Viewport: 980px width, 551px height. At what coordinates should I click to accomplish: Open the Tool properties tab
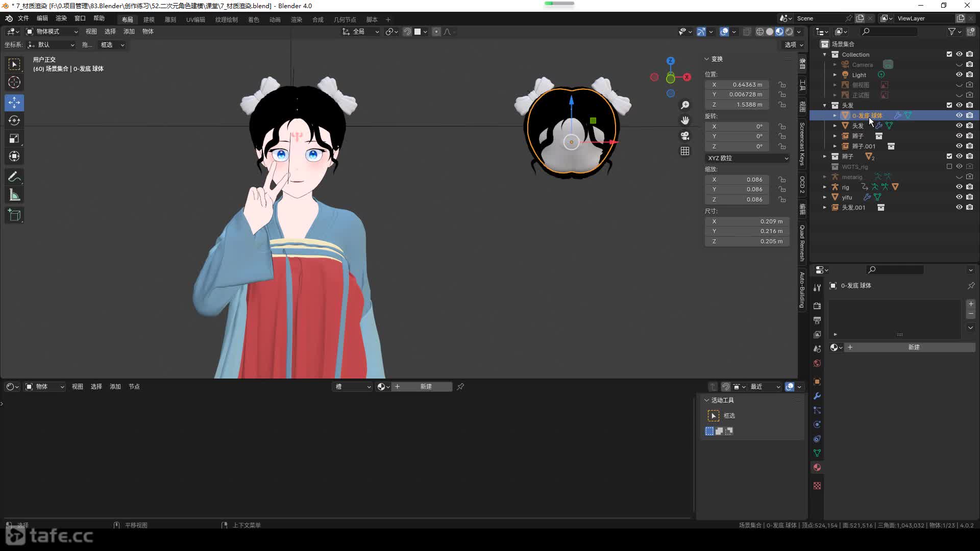pos(817,288)
